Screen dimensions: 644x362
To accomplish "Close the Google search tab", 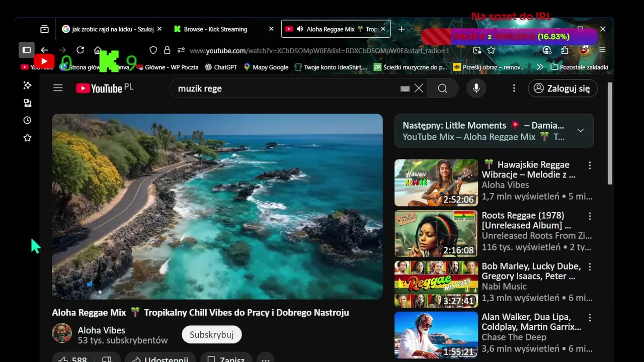I will click(x=159, y=29).
